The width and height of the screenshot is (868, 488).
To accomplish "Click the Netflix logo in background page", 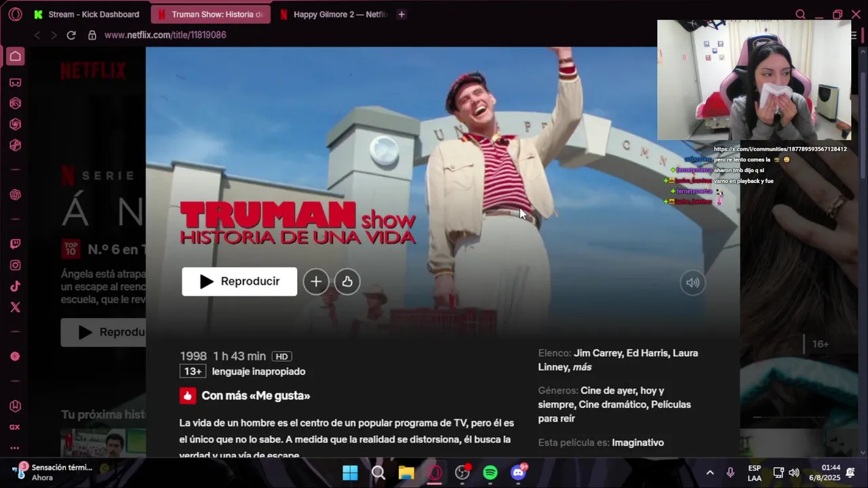I will tap(94, 70).
